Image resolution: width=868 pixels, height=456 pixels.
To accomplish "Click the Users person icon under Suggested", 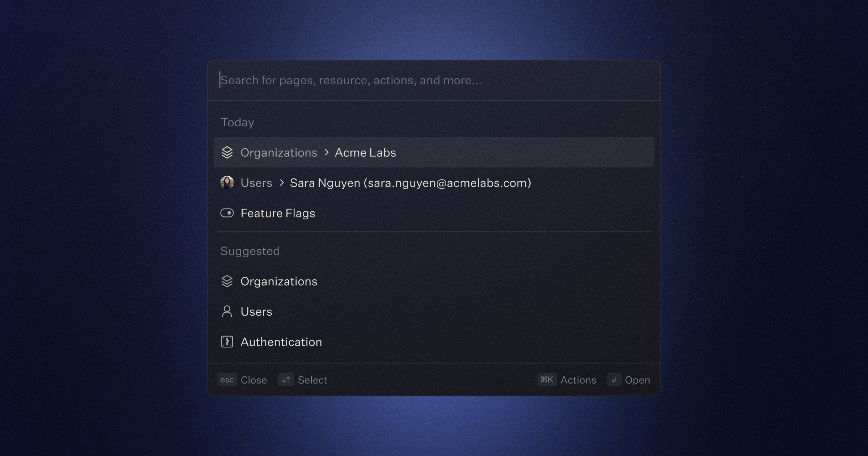I will point(227,311).
